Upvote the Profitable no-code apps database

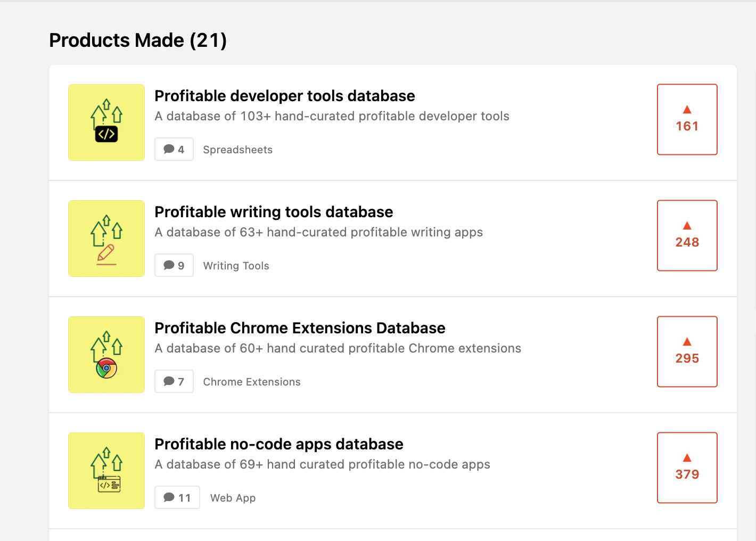(x=687, y=468)
